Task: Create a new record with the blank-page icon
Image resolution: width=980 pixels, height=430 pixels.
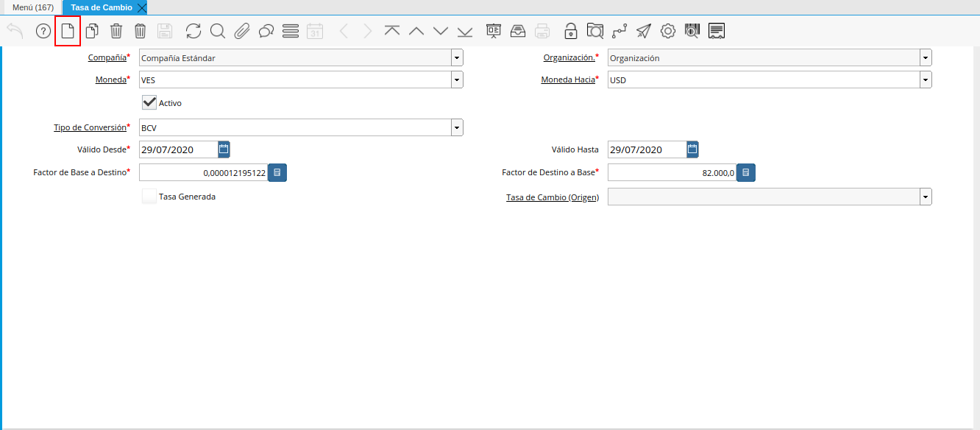Action: [68, 31]
